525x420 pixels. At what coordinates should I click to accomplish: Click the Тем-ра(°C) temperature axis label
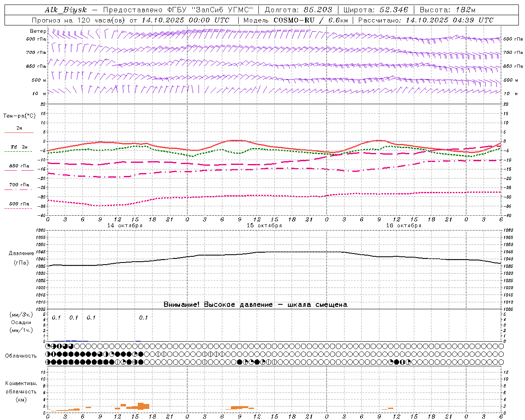[19, 116]
